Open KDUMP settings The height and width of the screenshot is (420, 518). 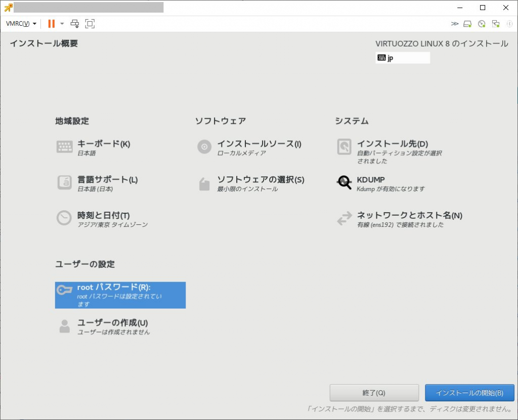tap(371, 179)
